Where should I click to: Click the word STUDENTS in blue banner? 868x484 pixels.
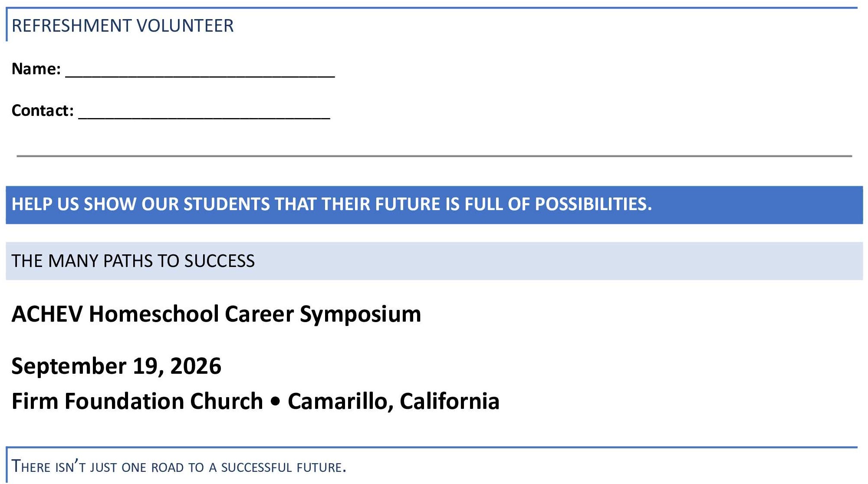[x=226, y=204]
